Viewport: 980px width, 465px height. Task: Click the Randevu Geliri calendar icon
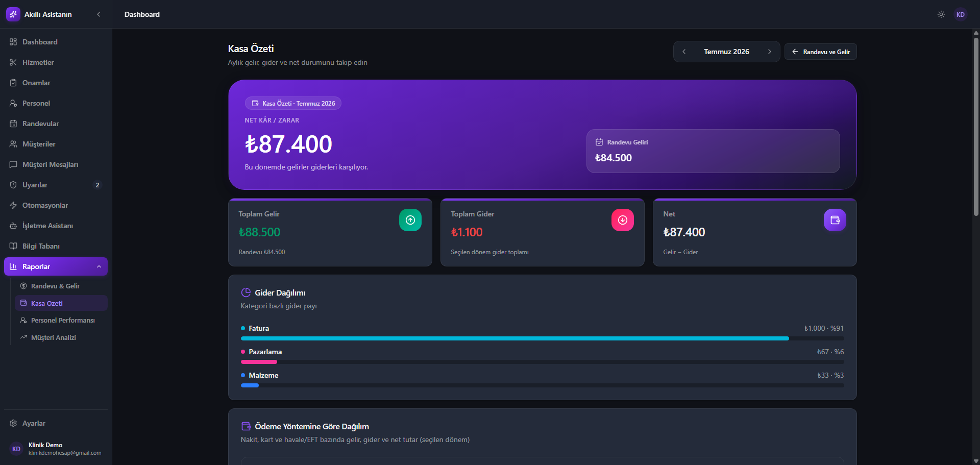click(x=599, y=142)
